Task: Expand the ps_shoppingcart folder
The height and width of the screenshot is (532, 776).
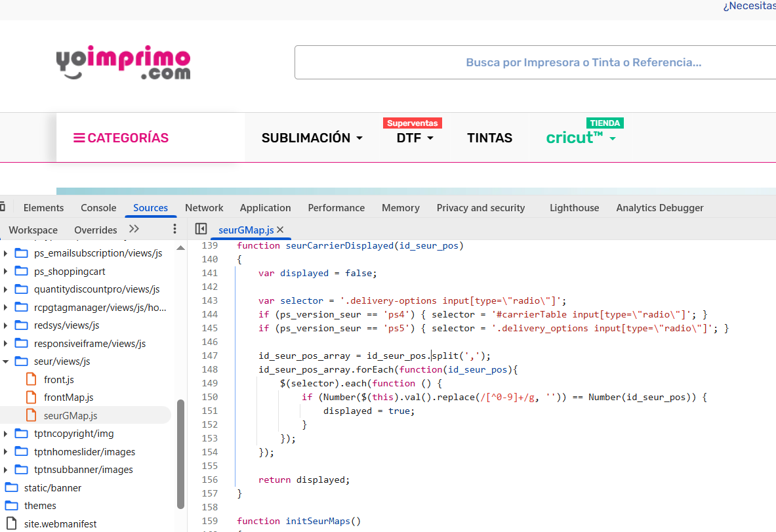Action: [6, 272]
